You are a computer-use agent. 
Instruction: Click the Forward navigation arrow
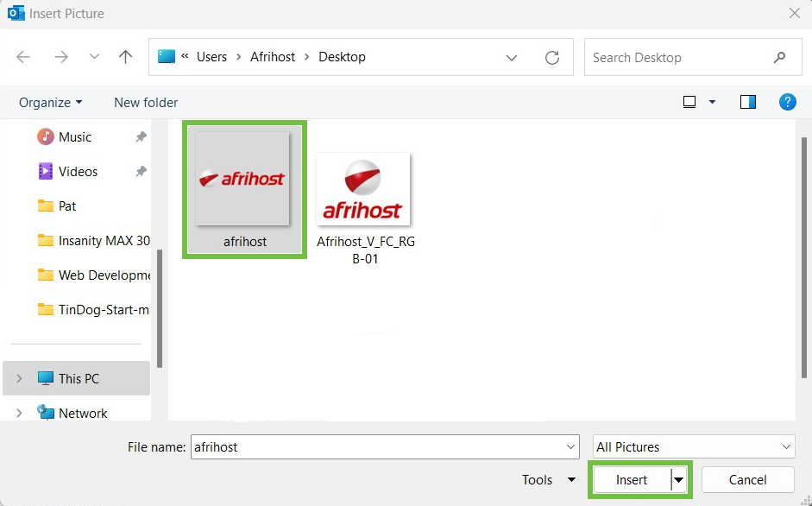[x=61, y=57]
